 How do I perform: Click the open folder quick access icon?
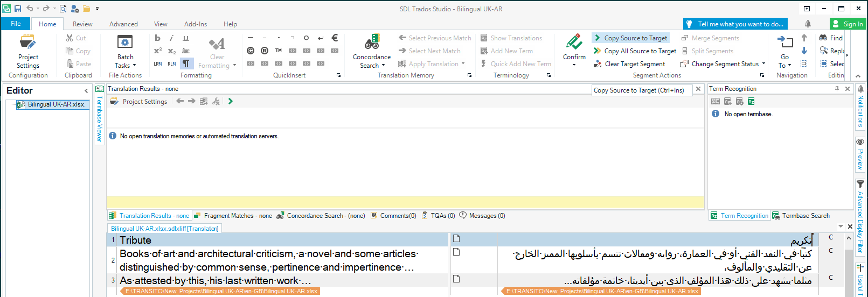[x=86, y=9]
